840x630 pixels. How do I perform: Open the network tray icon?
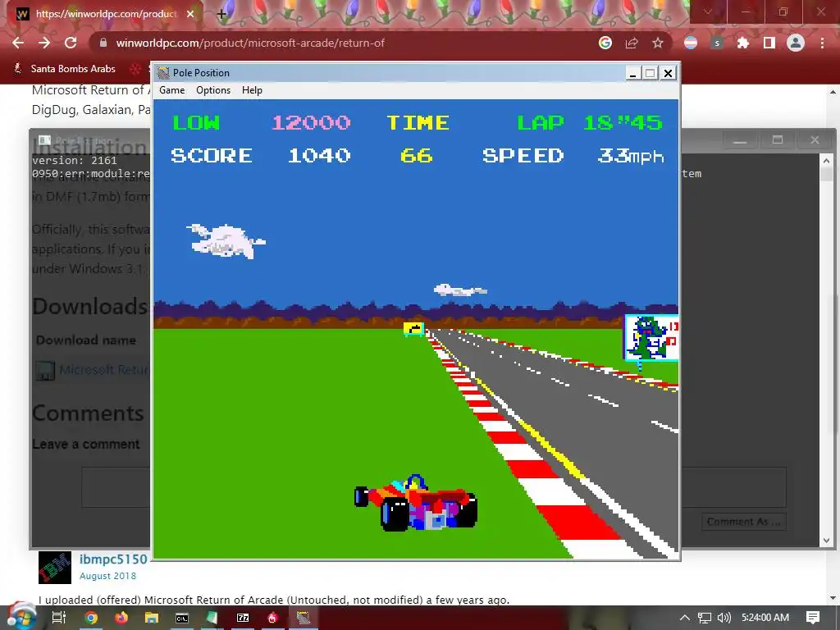coord(705,618)
